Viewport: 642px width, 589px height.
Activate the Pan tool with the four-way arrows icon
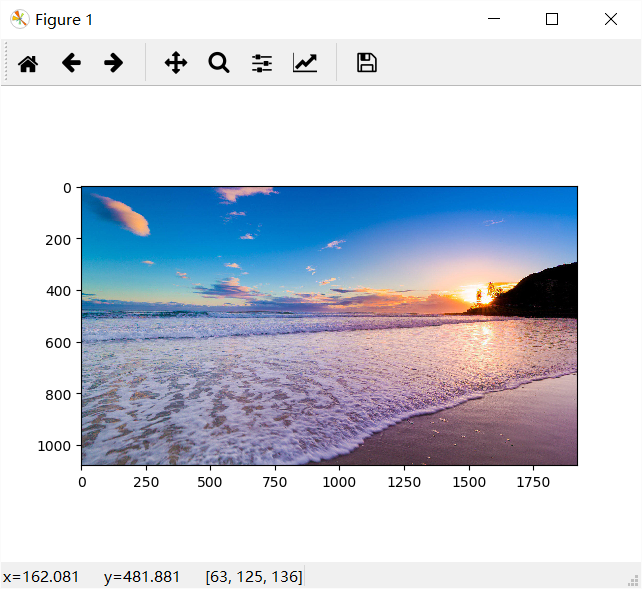click(x=176, y=63)
